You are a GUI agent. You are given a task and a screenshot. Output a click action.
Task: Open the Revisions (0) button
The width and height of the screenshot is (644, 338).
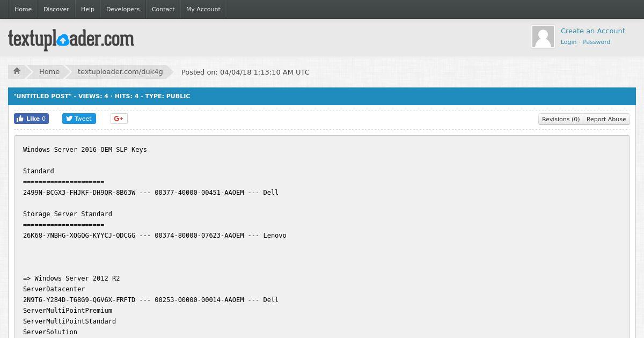[561, 119]
